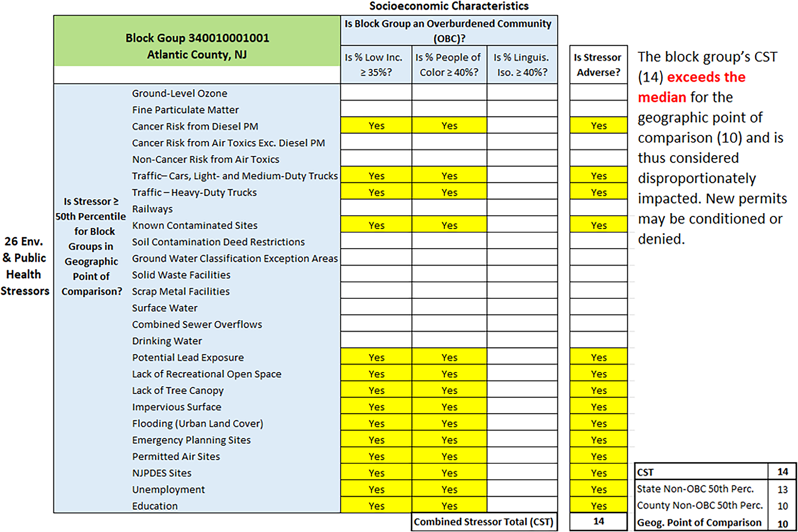Viewport: 798px width, 532px height.
Task: Select the Education row label
Action: point(155,506)
